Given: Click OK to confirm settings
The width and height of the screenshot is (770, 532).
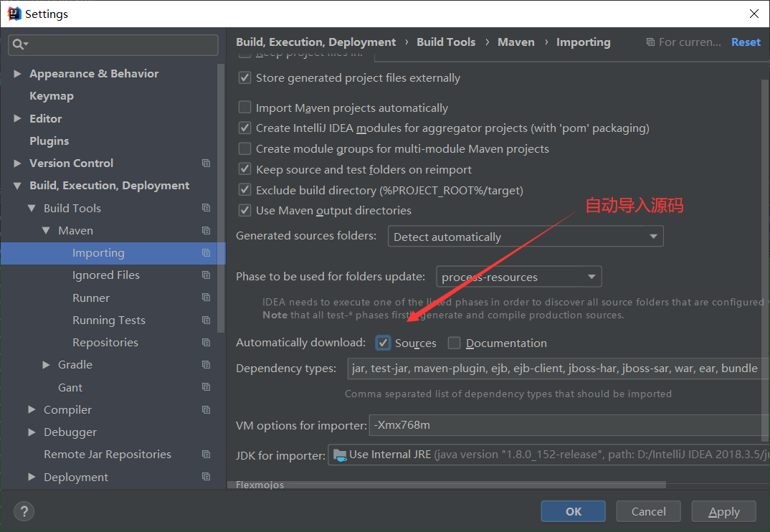Looking at the screenshot, I should [x=573, y=511].
